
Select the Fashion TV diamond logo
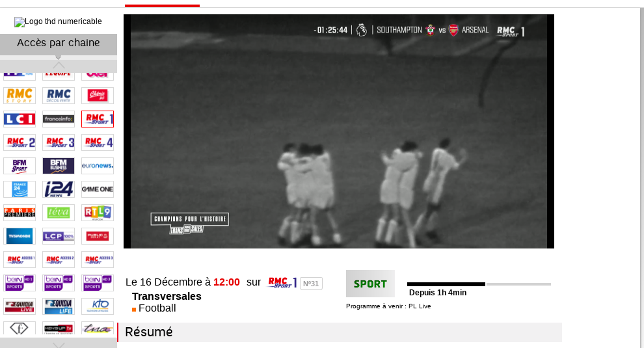coord(20,328)
